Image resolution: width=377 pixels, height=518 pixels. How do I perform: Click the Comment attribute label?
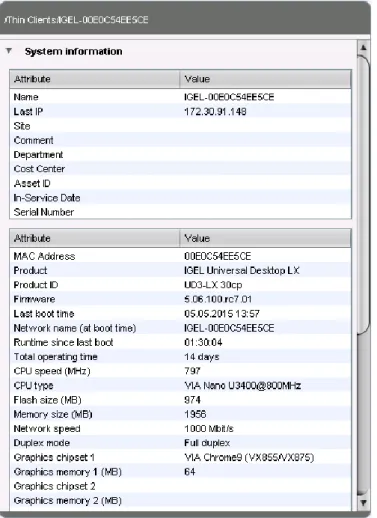(x=33, y=140)
